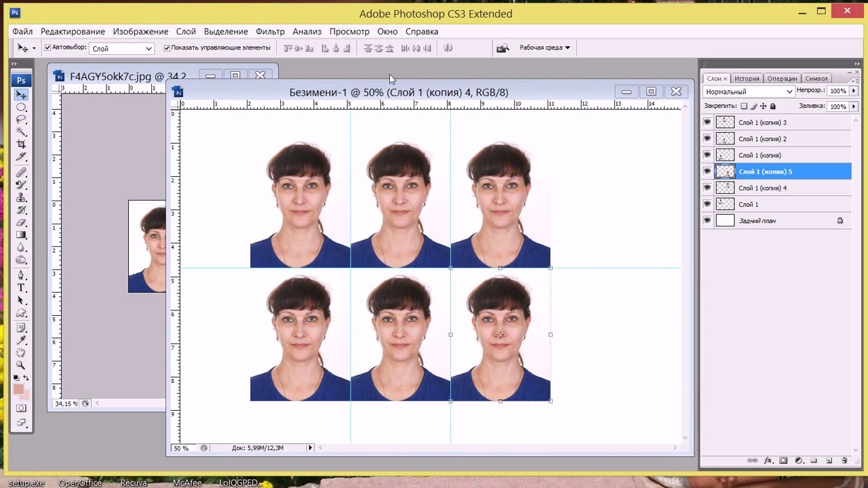The width and height of the screenshot is (868, 488).
Task: Disable the Автовыбор checkbox
Action: pos(46,48)
